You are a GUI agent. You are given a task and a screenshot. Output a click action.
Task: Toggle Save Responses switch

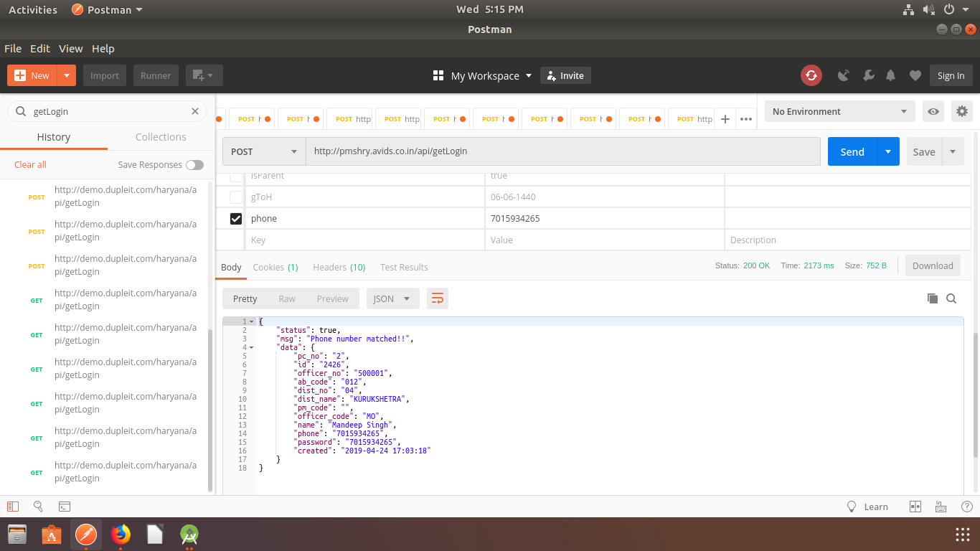(194, 165)
